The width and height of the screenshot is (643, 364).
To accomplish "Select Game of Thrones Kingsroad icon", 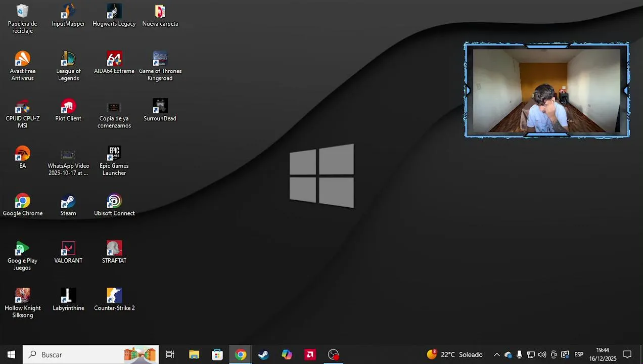I will pos(160,66).
